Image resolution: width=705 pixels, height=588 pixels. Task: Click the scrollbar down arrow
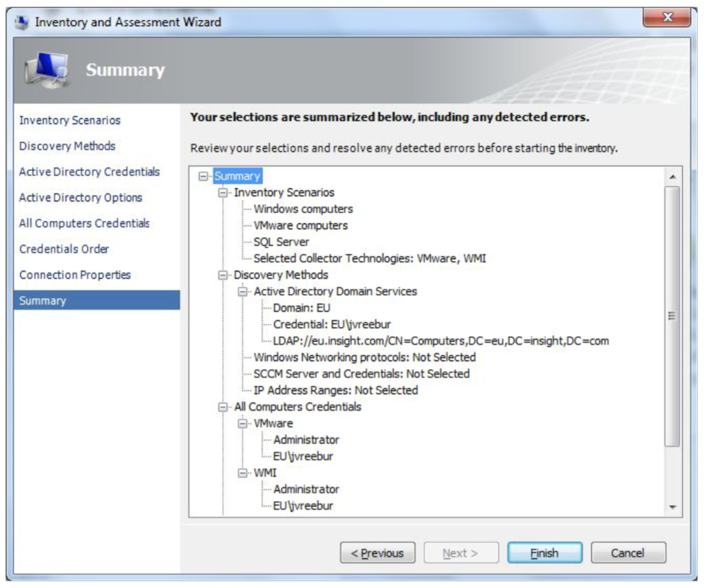[x=673, y=507]
